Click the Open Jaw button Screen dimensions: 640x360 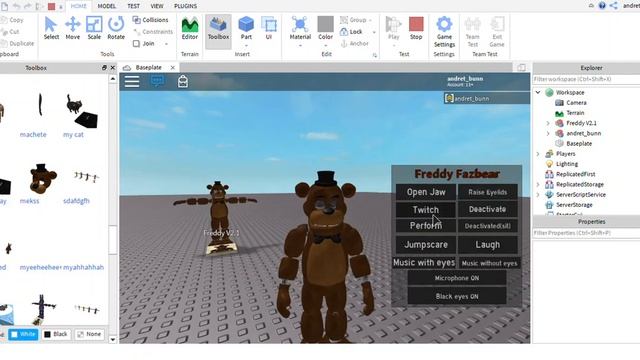426,192
